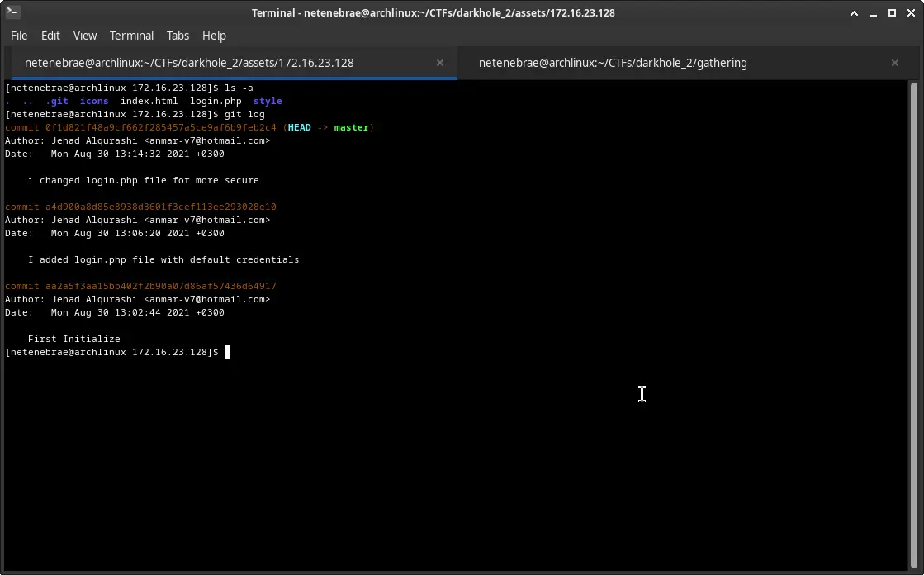Click the commit hash starting a4d900a8
924x575 pixels.
160,207
